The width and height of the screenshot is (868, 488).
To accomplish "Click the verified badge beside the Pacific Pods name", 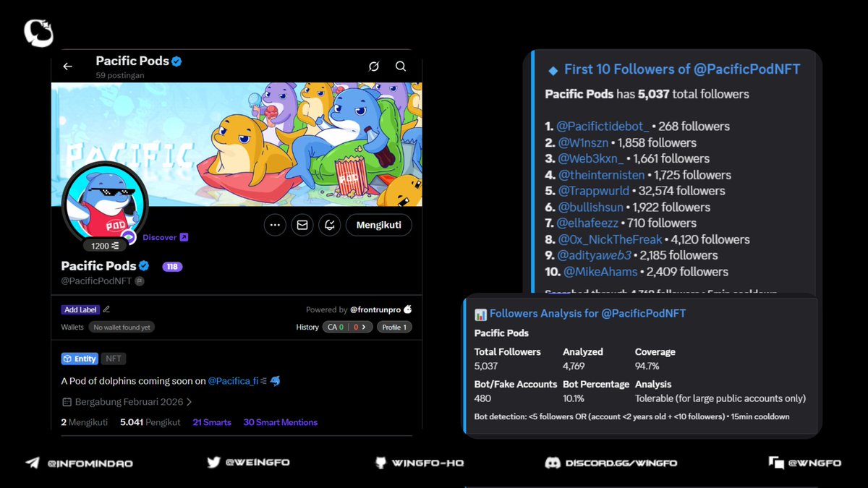I will coord(145,265).
